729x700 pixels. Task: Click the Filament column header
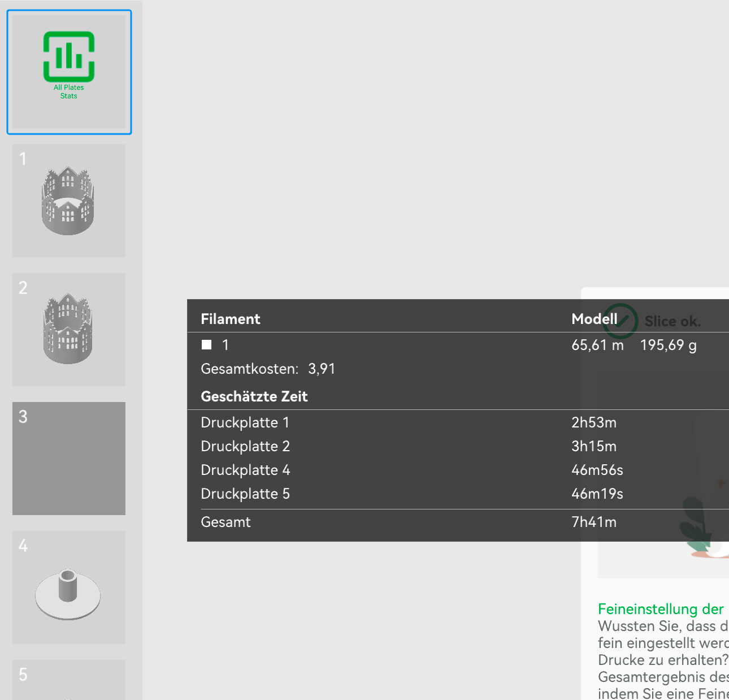click(x=231, y=319)
